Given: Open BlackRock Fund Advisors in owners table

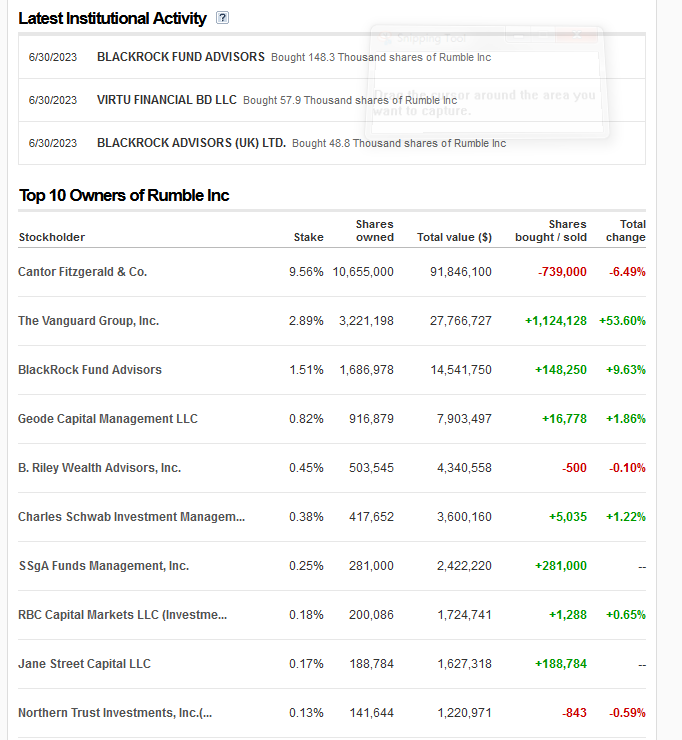Looking at the screenshot, I should point(90,370).
